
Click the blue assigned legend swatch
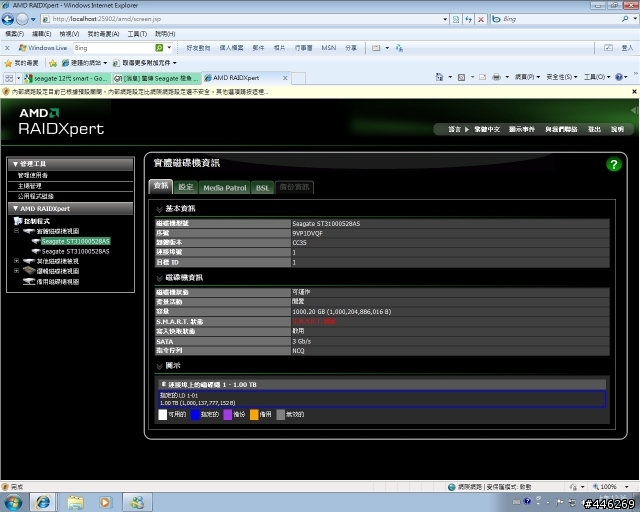(195, 414)
